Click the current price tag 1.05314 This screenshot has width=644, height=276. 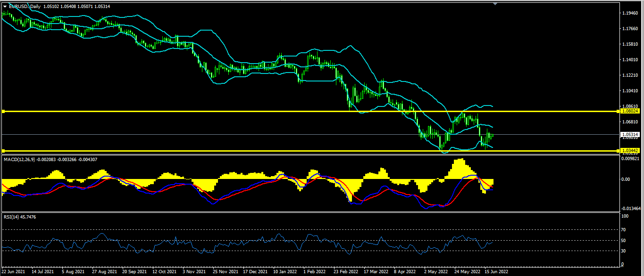click(x=631, y=134)
